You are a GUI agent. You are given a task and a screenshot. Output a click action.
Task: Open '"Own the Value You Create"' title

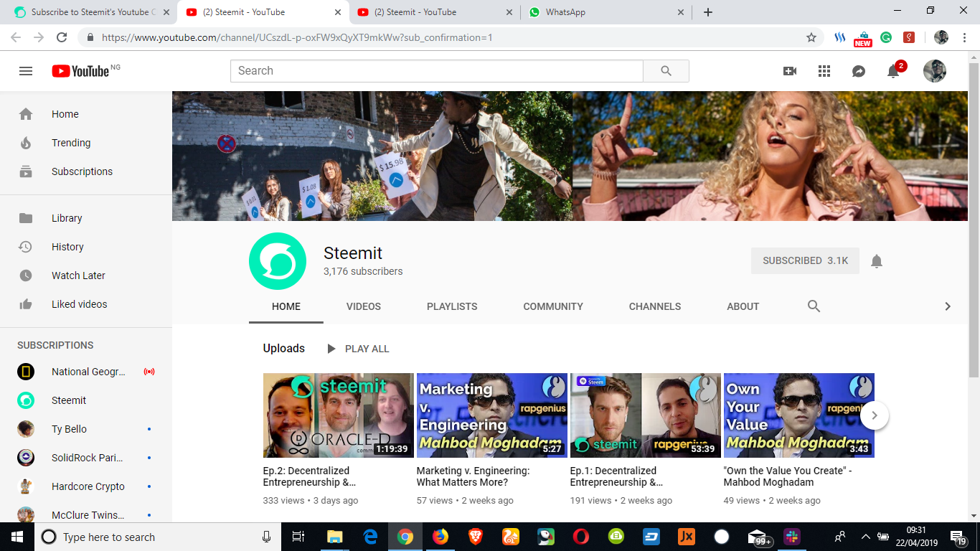tap(788, 476)
